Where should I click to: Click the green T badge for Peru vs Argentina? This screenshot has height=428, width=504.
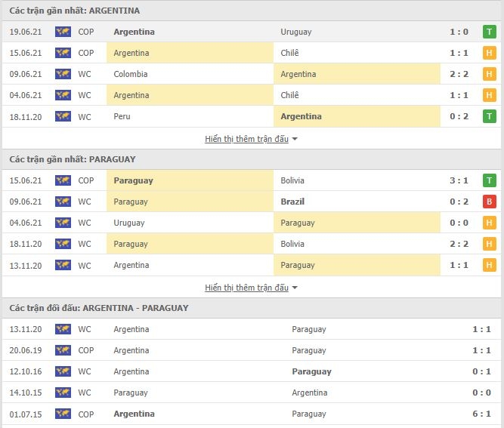click(489, 116)
